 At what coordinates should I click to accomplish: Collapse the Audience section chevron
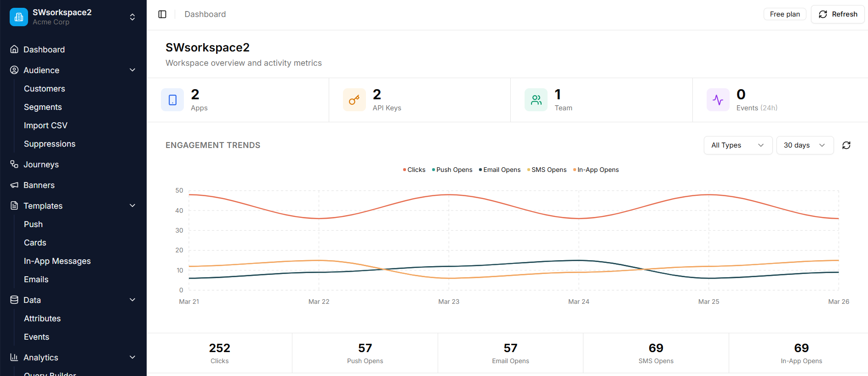tap(132, 70)
